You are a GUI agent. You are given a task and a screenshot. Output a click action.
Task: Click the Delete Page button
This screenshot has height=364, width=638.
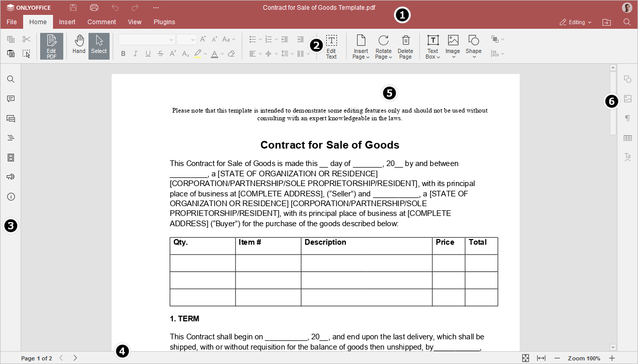tap(405, 46)
